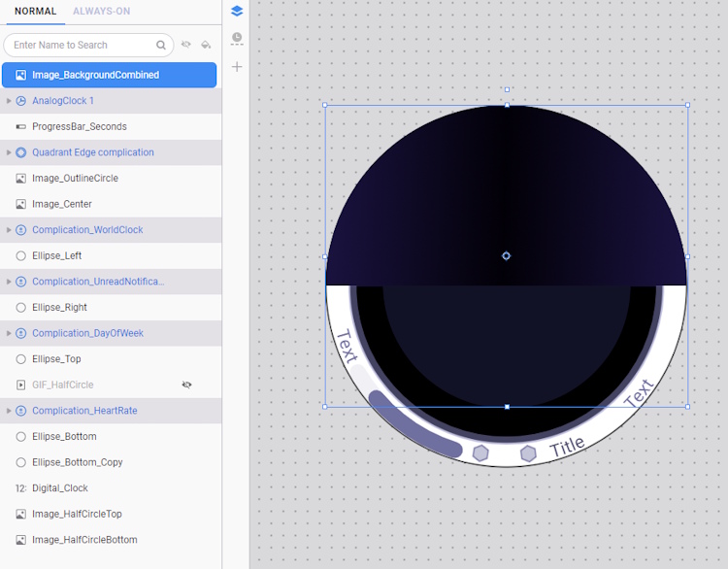
Task: Switch to the ALWAYS-ON tab
Action: (x=101, y=12)
